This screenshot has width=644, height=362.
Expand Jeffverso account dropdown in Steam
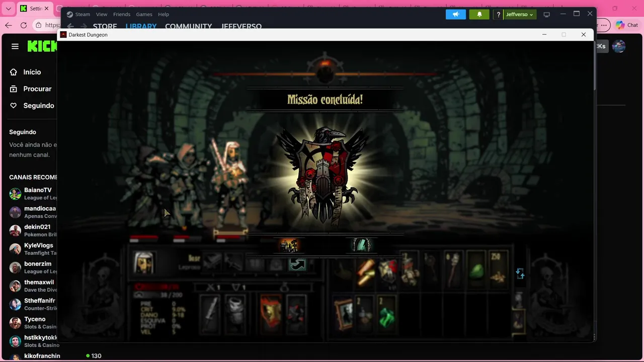520,14
